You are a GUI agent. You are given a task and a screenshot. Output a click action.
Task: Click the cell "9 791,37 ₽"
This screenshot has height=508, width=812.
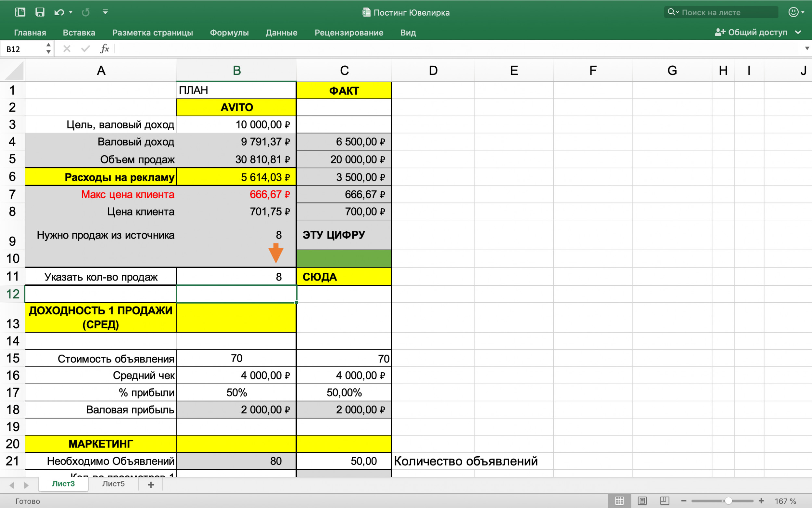(x=236, y=141)
